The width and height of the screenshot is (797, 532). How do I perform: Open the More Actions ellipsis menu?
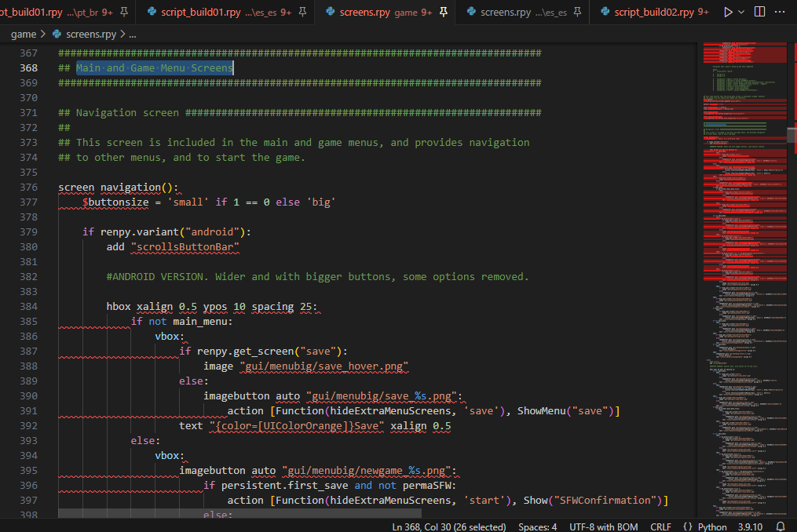coord(780,12)
